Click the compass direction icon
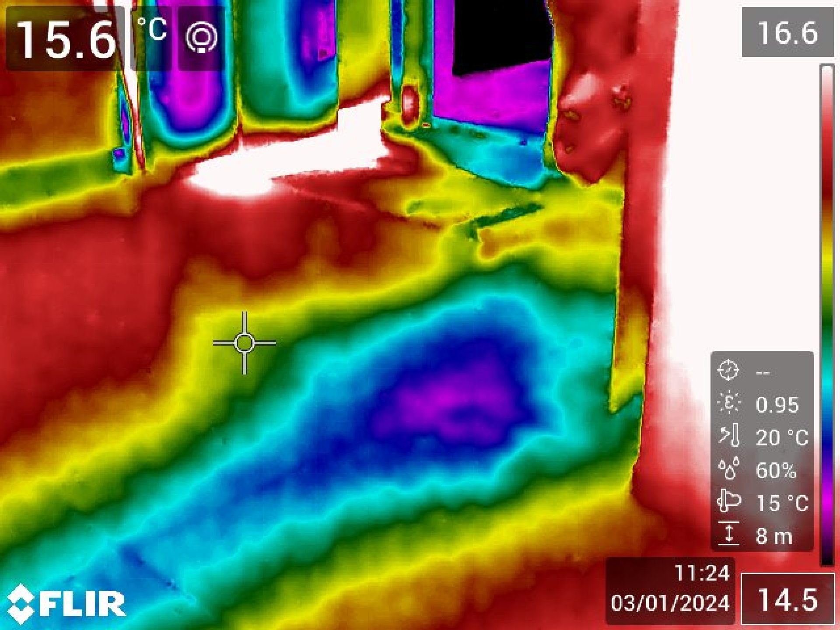Viewport: 840px width, 630px height. click(728, 371)
